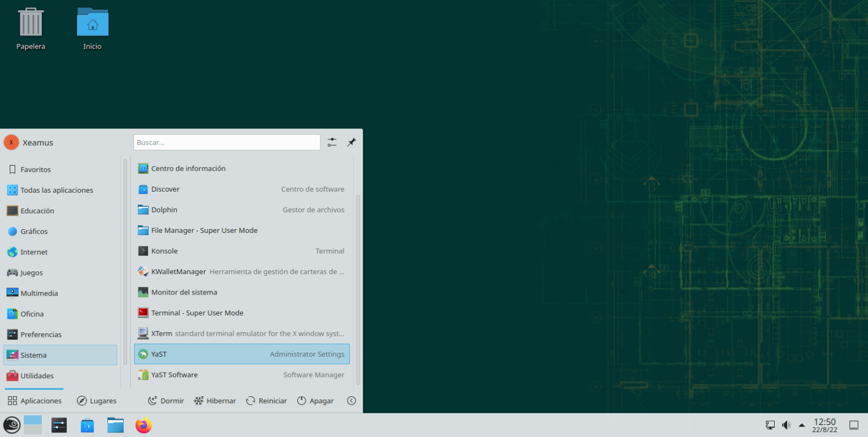
Task: Click the chevron beside Apagar
Action: coord(351,400)
